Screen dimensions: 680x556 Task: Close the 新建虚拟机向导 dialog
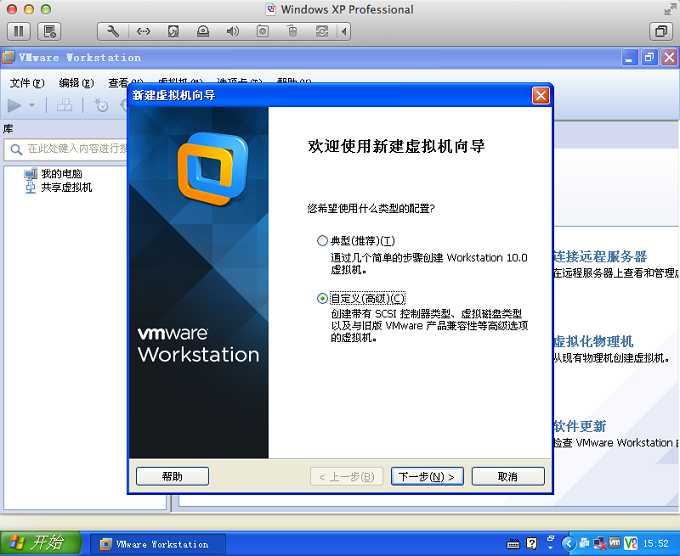pos(540,95)
